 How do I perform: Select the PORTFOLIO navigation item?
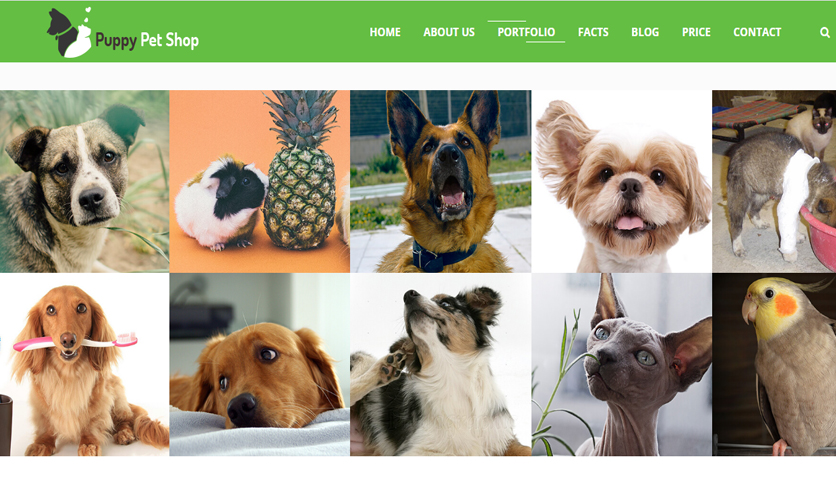click(526, 32)
